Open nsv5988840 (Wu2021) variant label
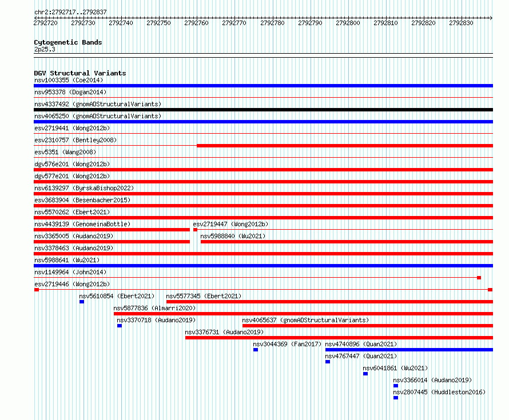This screenshot has height=420, width=509. [x=233, y=236]
